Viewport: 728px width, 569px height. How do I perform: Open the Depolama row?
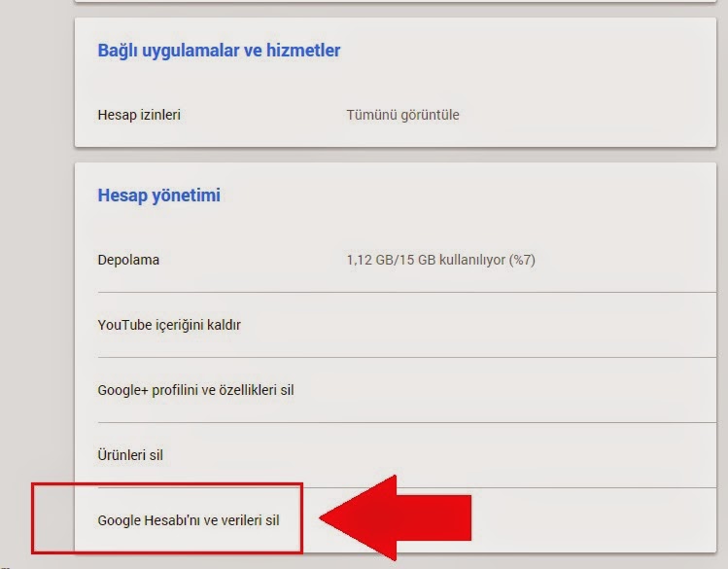point(406,260)
